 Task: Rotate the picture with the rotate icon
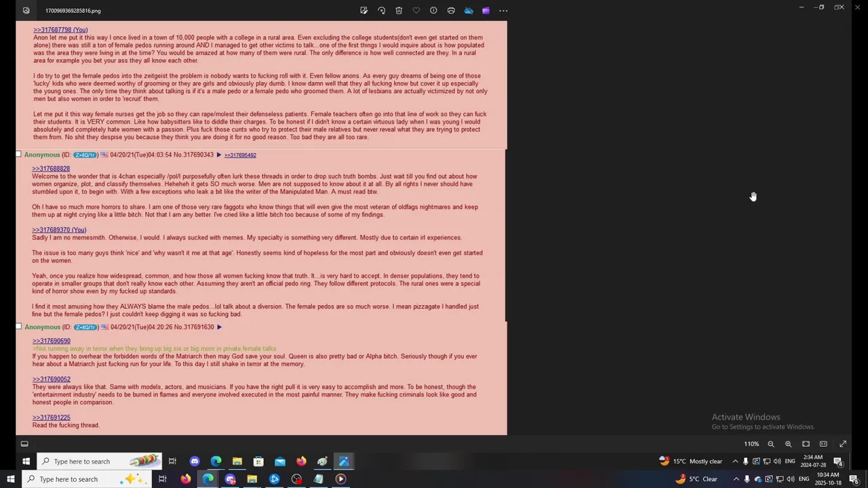pyautogui.click(x=381, y=10)
